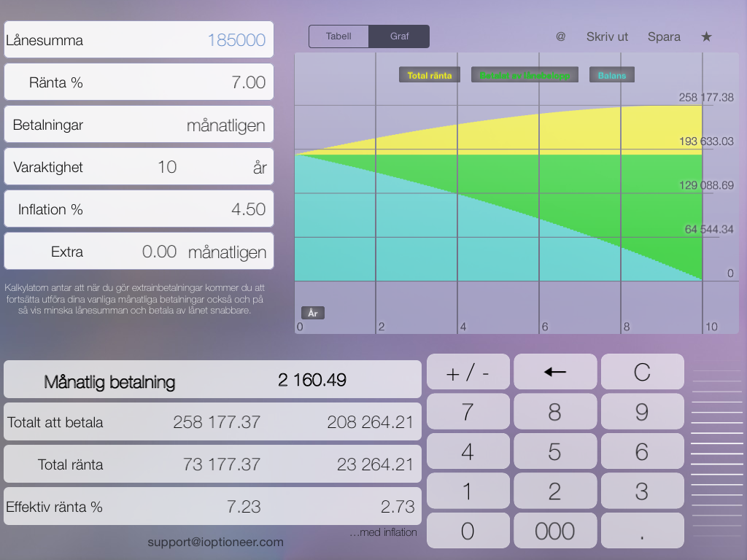The height and width of the screenshot is (560, 747).
Task: Tap the Effektiv ränta value 7.23
Action: tap(244, 507)
